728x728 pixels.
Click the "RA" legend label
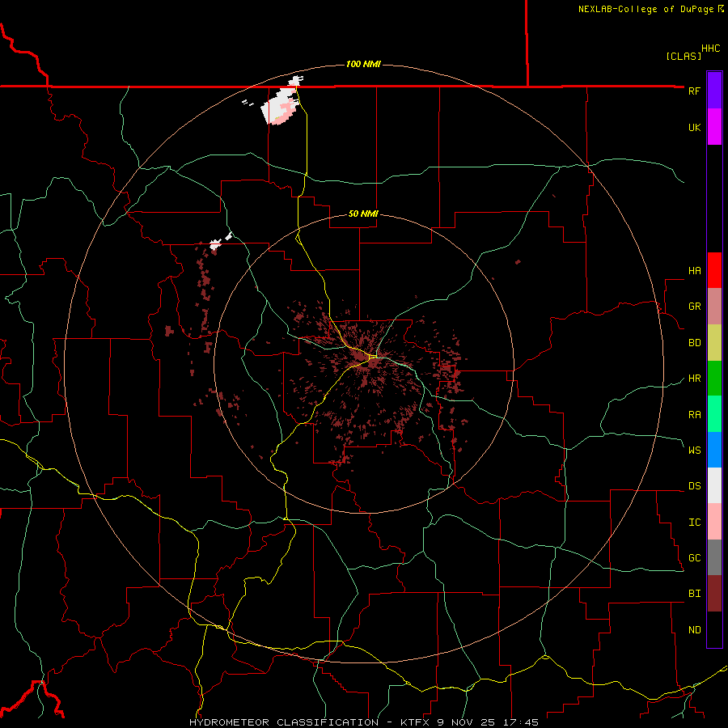[694, 415]
